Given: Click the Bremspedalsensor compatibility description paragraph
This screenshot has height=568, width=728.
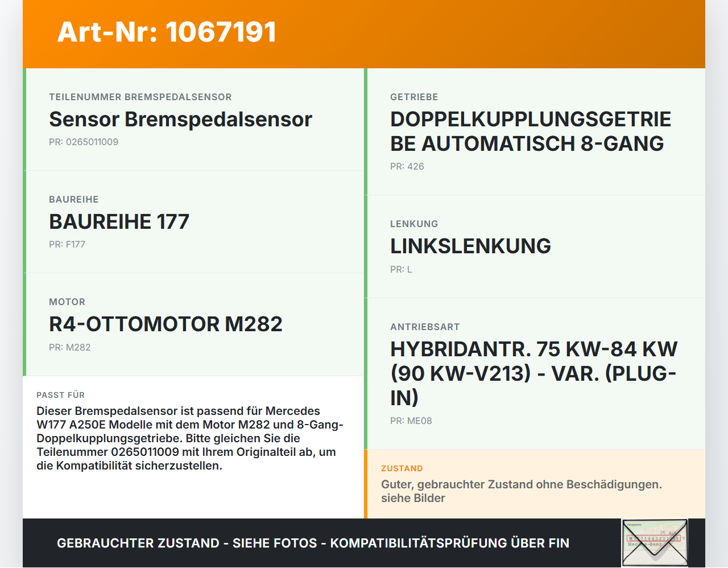Looking at the screenshot, I should pos(190,438).
